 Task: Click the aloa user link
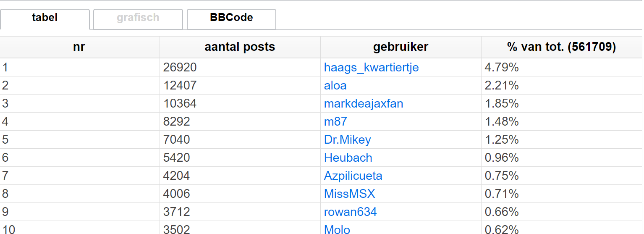click(335, 86)
